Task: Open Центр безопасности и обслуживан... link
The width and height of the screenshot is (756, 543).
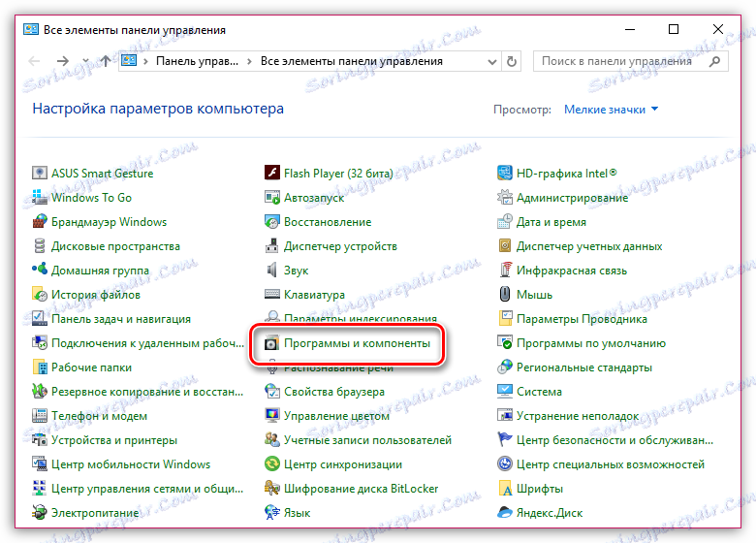Action: (x=614, y=440)
